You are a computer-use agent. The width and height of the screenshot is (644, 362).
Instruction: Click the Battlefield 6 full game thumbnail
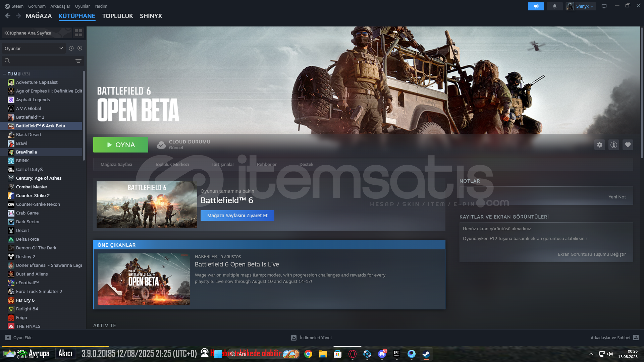[147, 204]
